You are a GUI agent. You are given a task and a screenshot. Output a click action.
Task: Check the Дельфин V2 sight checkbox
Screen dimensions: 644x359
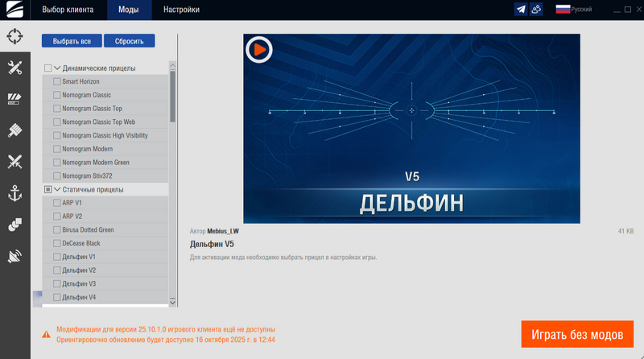(56, 270)
